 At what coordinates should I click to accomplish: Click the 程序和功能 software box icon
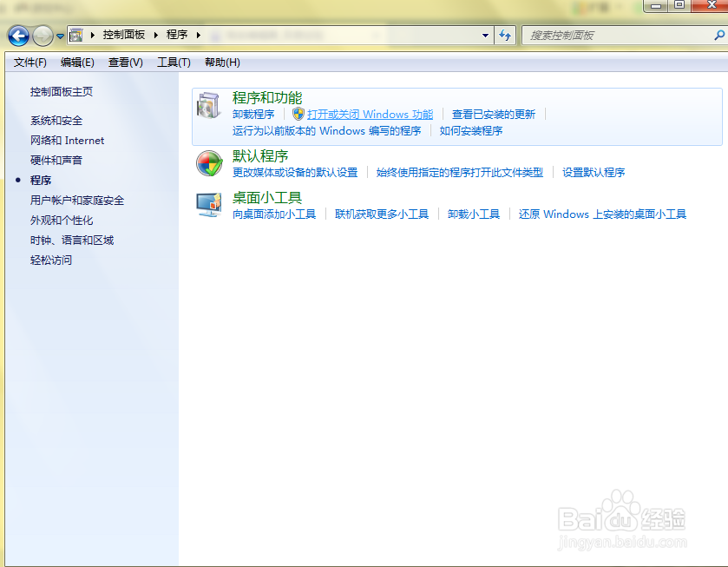click(x=208, y=104)
